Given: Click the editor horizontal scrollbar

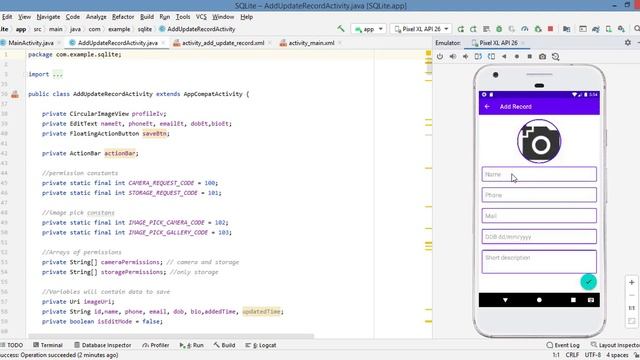Looking at the screenshot, I should point(172,337).
